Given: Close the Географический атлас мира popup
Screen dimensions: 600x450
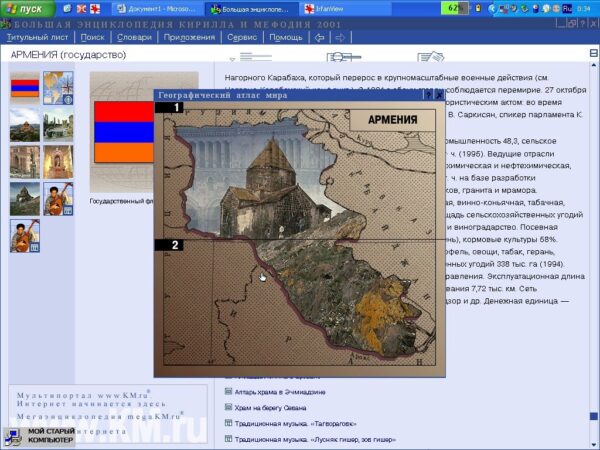Looking at the screenshot, I should [x=439, y=95].
